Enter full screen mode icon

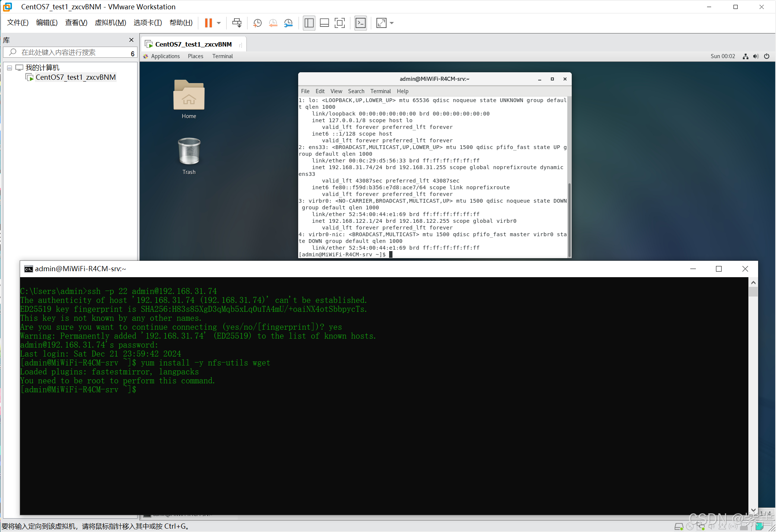point(340,23)
